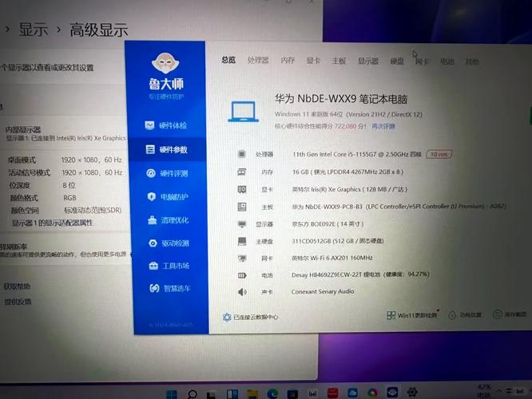
Task: Select the 311CD0512GB disk text
Action: click(x=338, y=241)
